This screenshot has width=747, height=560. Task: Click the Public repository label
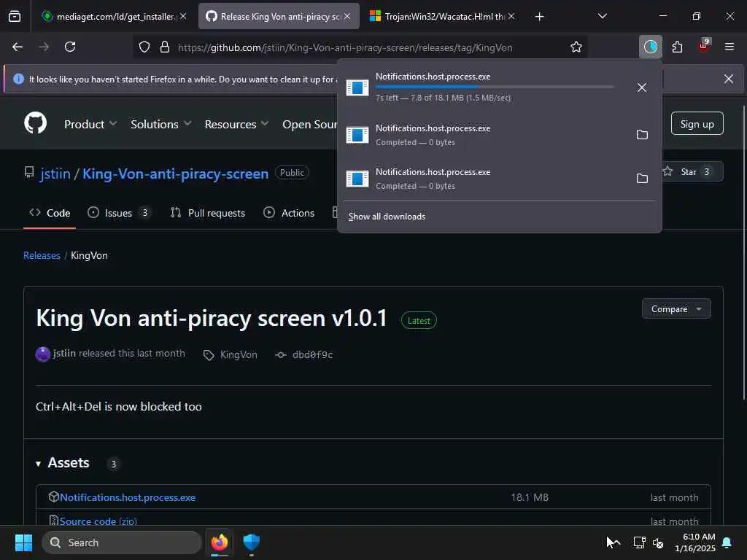click(x=292, y=172)
